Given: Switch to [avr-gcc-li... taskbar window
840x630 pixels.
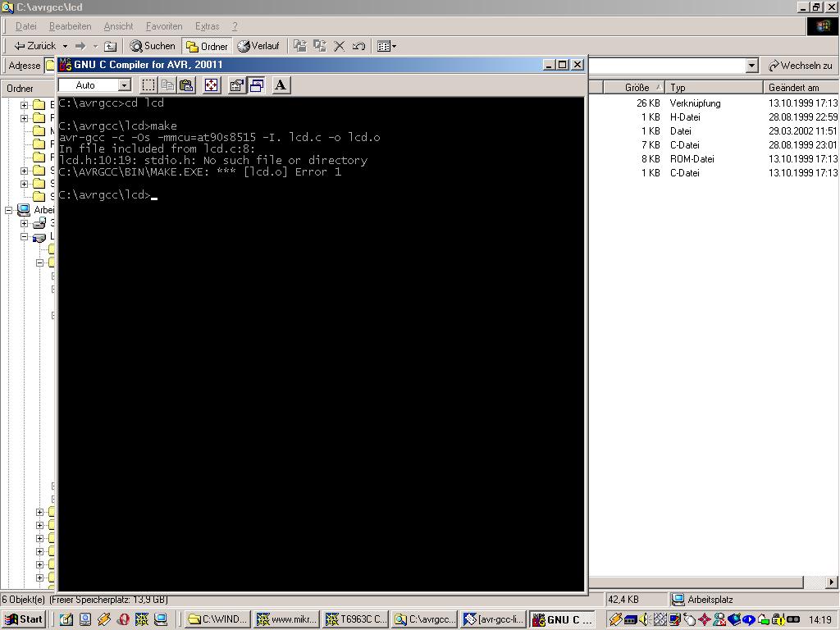Looking at the screenshot, I should coord(494,619).
